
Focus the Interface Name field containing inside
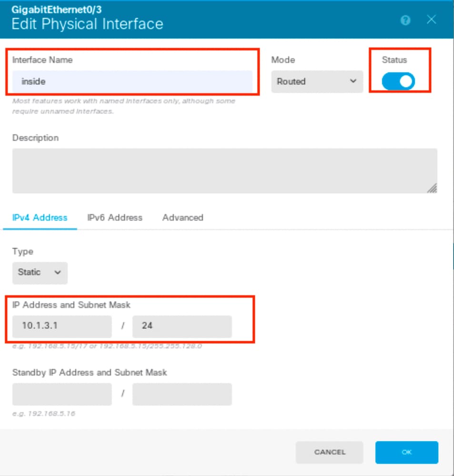(x=132, y=81)
